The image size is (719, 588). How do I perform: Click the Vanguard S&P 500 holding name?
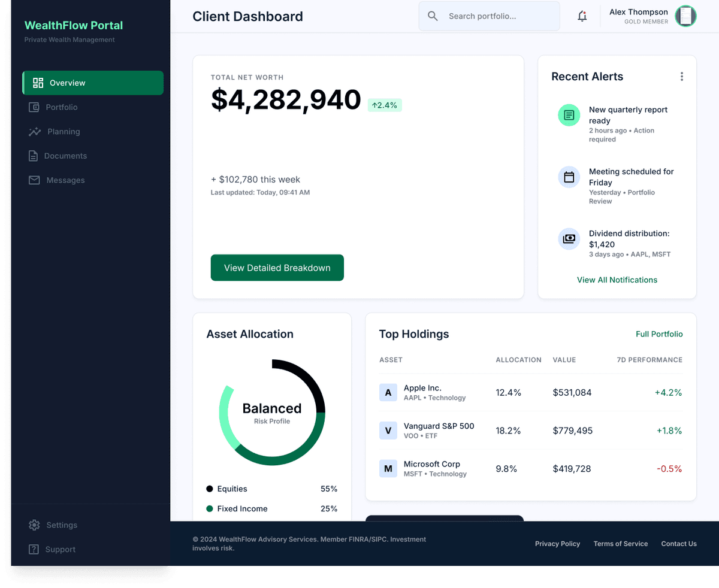coord(439,426)
